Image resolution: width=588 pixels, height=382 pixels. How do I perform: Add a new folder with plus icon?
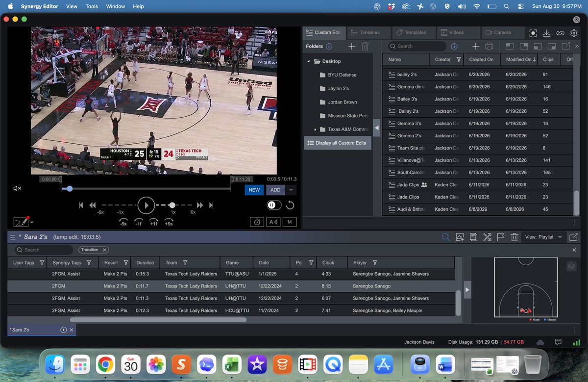(351, 46)
